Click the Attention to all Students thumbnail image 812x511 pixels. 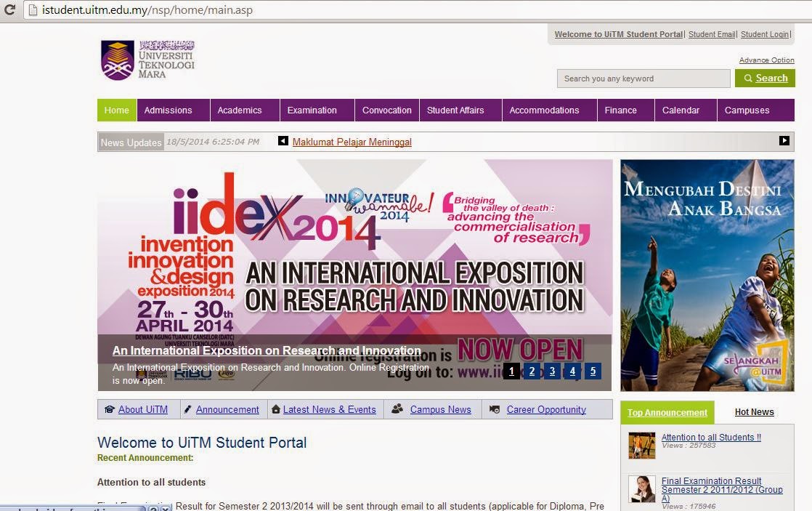click(x=641, y=446)
